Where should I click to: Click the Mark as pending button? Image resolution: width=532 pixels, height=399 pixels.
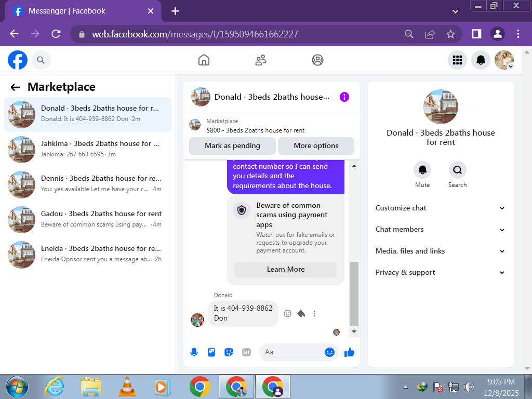click(232, 146)
